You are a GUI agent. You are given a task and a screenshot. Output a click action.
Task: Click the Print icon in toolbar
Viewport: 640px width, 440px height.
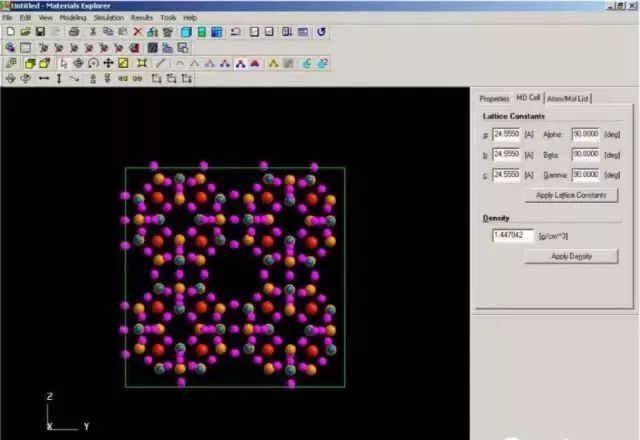[74, 32]
